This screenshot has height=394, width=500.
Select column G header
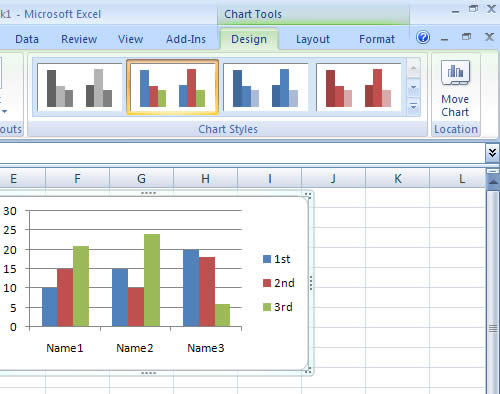pos(141,179)
